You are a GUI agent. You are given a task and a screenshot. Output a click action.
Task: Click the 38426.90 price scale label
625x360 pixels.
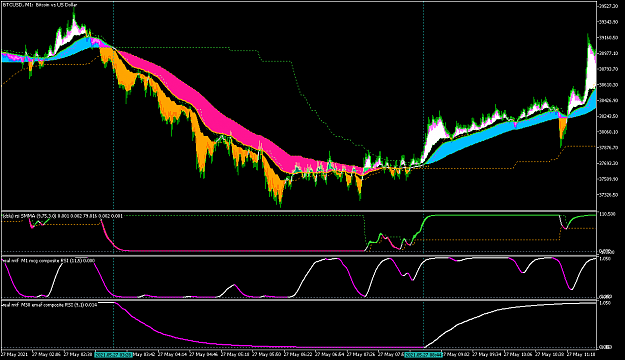point(609,100)
